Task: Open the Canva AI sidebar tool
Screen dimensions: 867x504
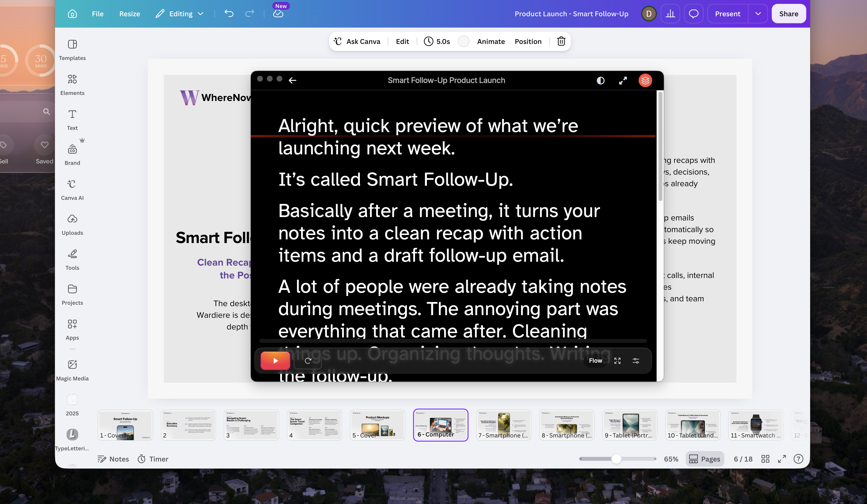Action: 72,190
